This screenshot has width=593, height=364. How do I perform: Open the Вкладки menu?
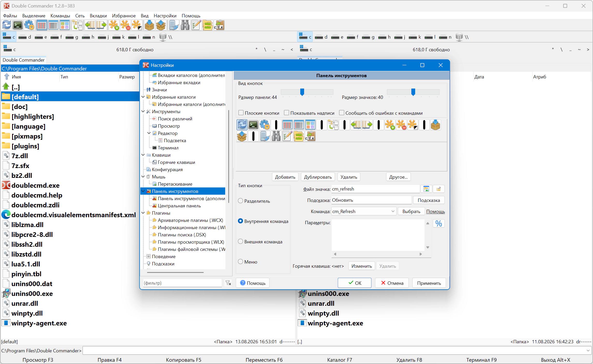click(x=98, y=16)
